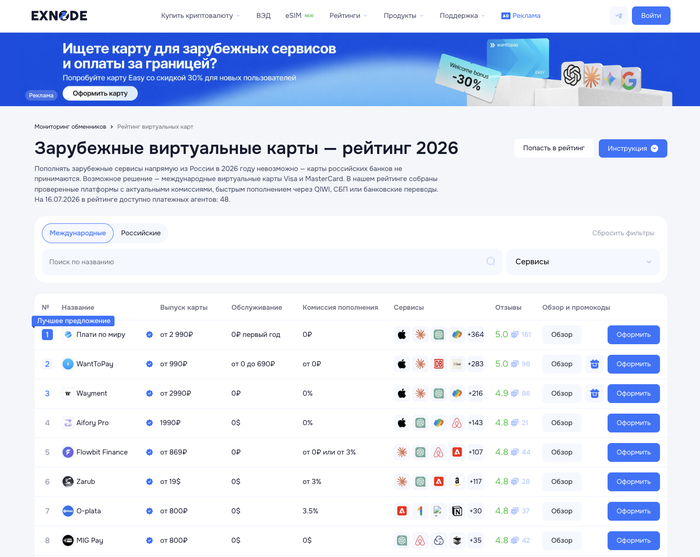Image resolution: width=700 pixels, height=557 pixels.
Task: Switch to the Российские filter
Action: click(x=141, y=233)
